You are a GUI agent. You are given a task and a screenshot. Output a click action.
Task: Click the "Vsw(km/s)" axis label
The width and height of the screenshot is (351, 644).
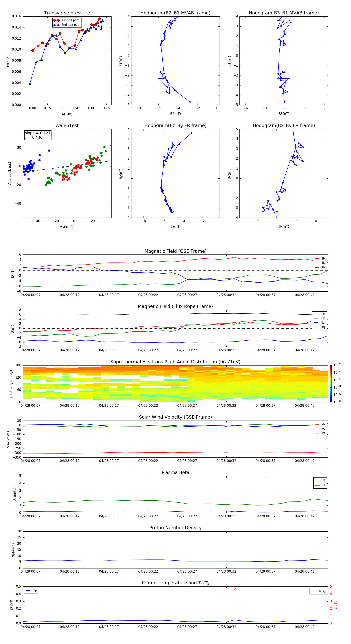pos(8,439)
